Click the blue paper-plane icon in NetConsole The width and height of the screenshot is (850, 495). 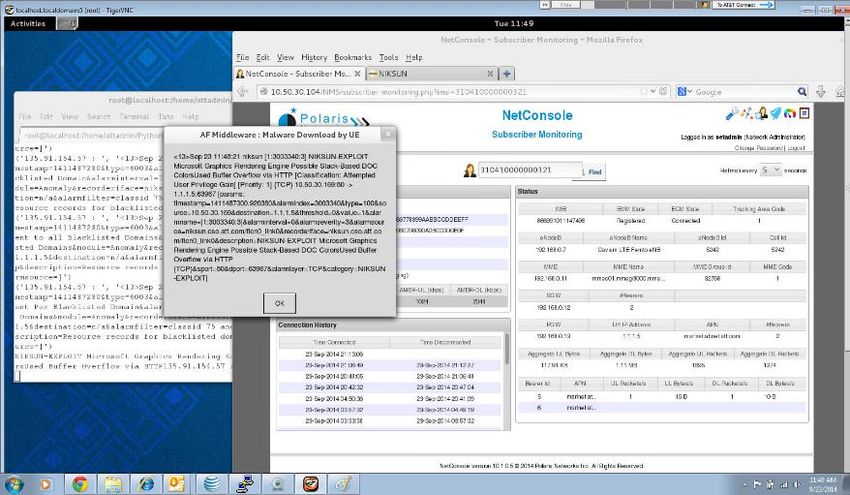[776, 113]
